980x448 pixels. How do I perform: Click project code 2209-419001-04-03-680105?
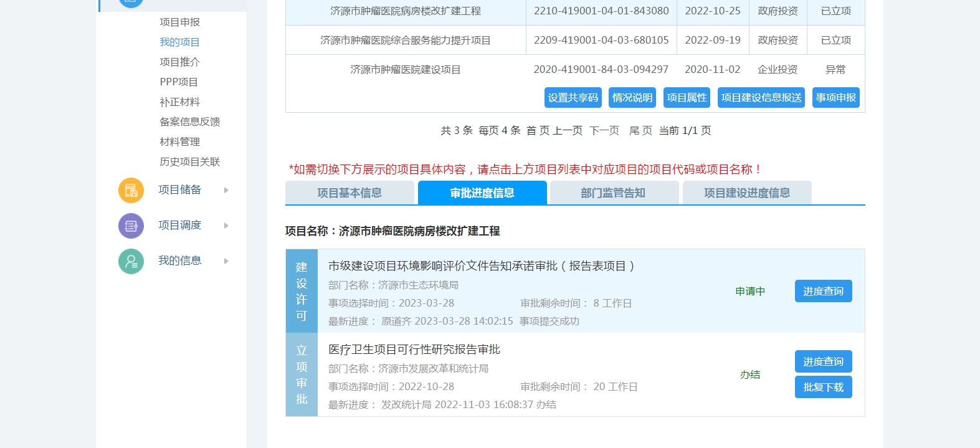click(601, 41)
